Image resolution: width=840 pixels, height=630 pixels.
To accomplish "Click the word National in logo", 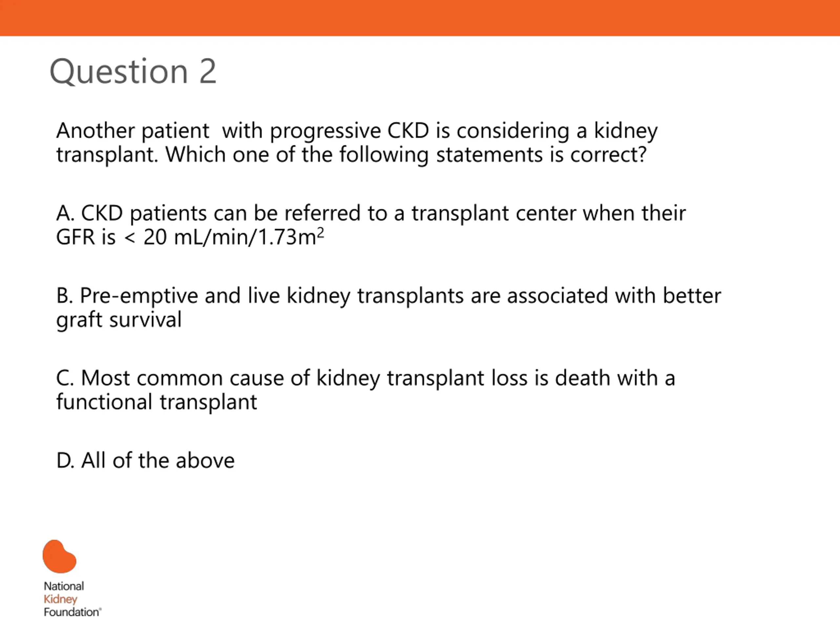I will 64,586.
